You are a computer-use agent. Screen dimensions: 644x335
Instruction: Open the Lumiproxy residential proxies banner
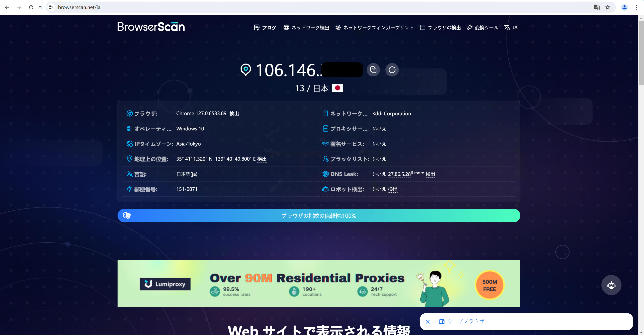click(319, 283)
